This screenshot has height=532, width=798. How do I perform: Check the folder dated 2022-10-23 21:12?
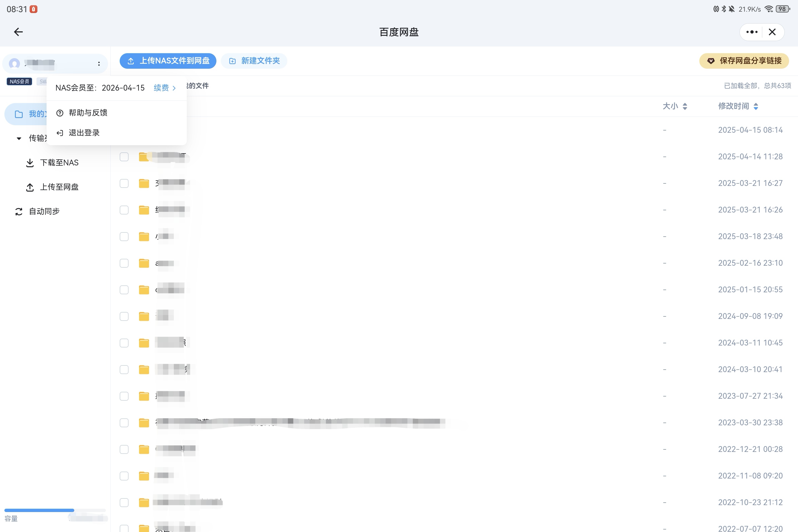tap(124, 502)
